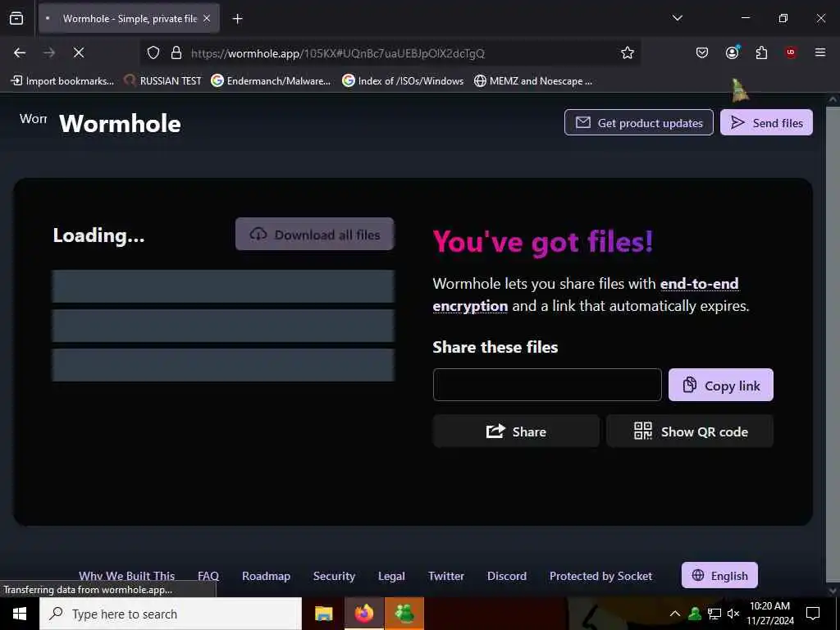Image resolution: width=840 pixels, height=630 pixels.
Task: Go forward with the forward arrow
Action: pyautogui.click(x=49, y=52)
